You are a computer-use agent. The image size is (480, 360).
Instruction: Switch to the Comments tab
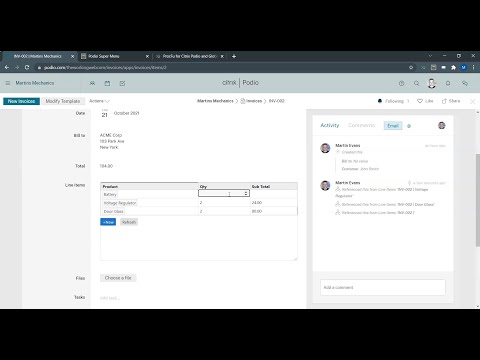(x=361, y=125)
